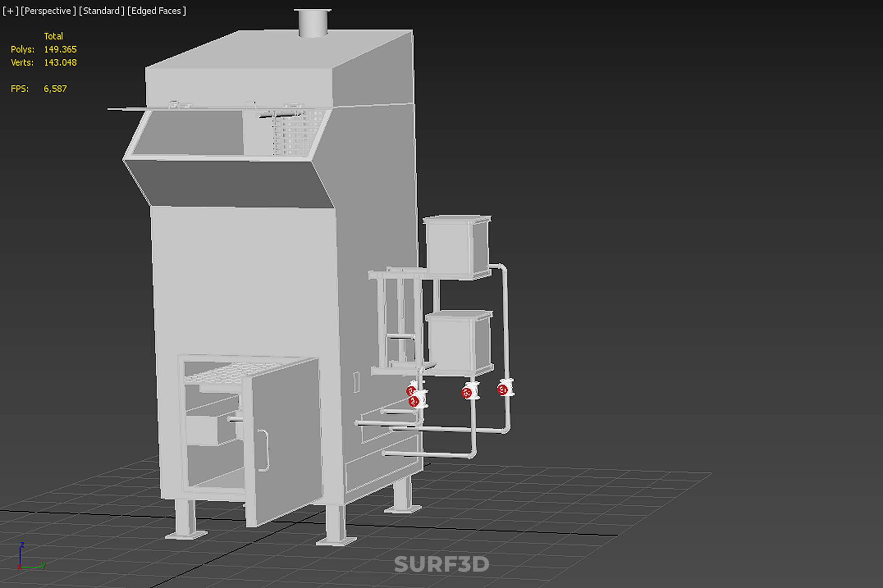Open the Edged Faces display menu
Image resolution: width=883 pixels, height=588 pixels.
point(156,11)
